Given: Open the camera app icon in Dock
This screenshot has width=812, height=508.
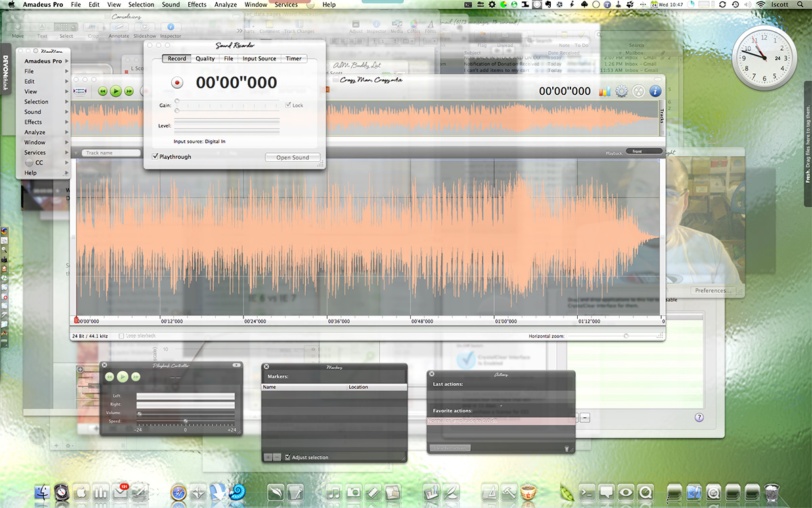Looking at the screenshot, I should (353, 492).
